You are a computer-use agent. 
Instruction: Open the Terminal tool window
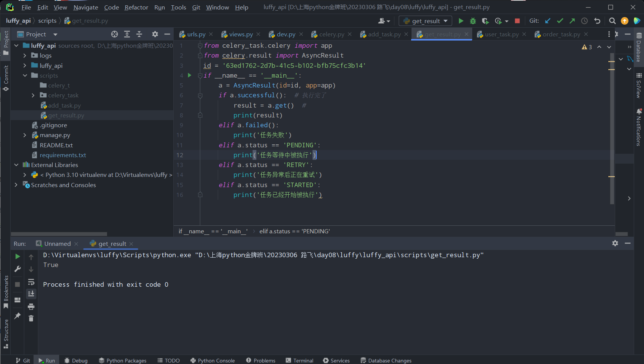pyautogui.click(x=299, y=360)
